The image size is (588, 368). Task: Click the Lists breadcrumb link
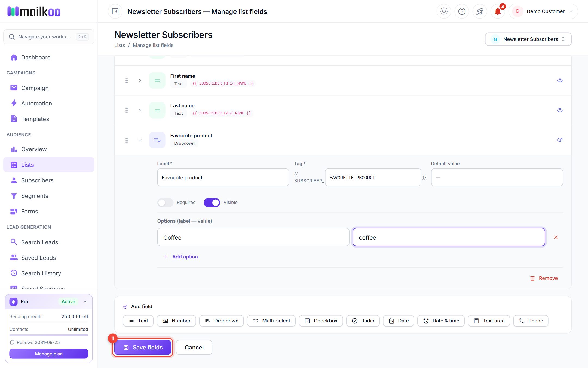[120, 45]
